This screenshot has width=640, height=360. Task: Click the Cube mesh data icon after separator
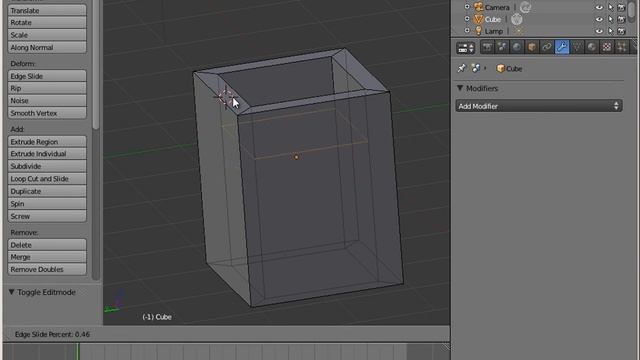pyautogui.click(x=517, y=19)
